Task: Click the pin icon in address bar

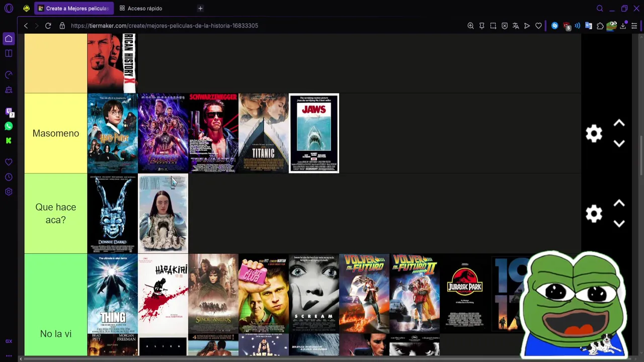Action: coord(482,26)
